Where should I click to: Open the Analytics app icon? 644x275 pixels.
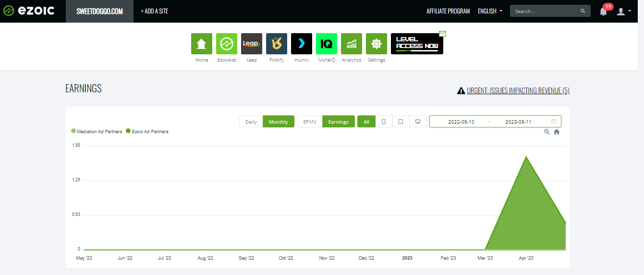pos(352,44)
